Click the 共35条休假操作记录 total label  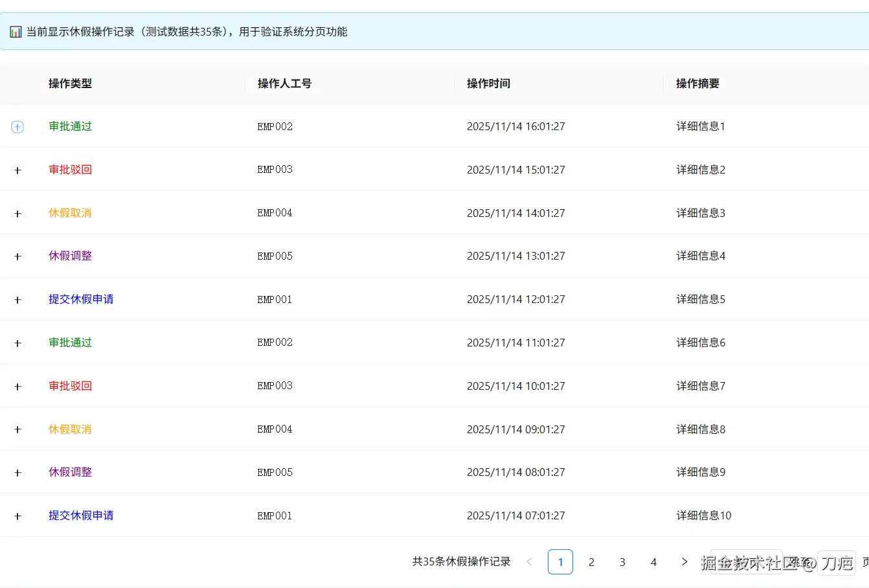click(462, 561)
